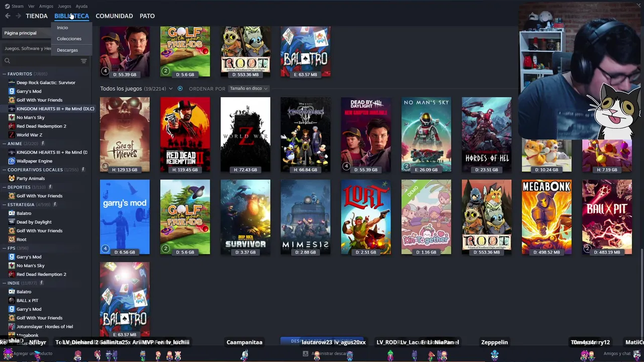Open the World War Z cover
This screenshot has height=362, width=644.
246,135
